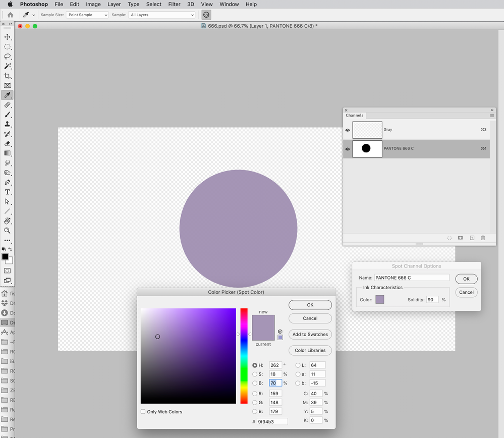The width and height of the screenshot is (504, 438).
Task: Click Load channel as selection icon
Action: 450,238
